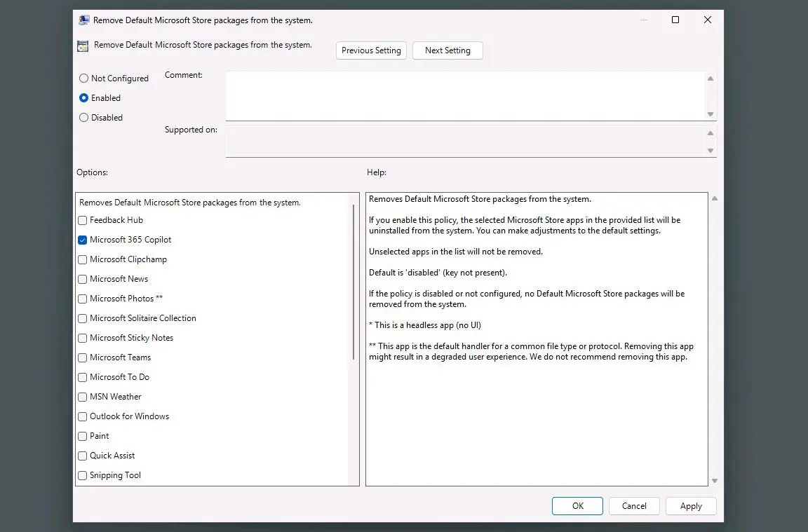The height and width of the screenshot is (532, 808).
Task: Tick the Paint checkbox
Action: (83, 436)
